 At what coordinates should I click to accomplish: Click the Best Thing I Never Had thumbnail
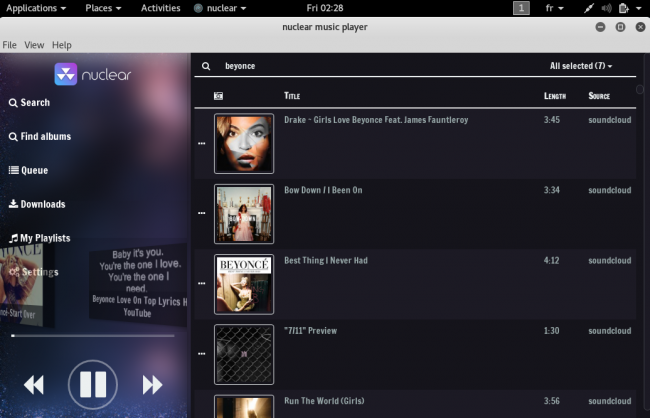tap(244, 284)
